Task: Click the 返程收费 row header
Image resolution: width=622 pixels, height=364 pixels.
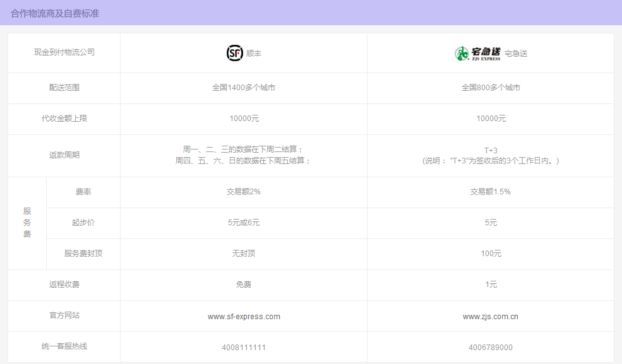Action: pyautogui.click(x=64, y=285)
